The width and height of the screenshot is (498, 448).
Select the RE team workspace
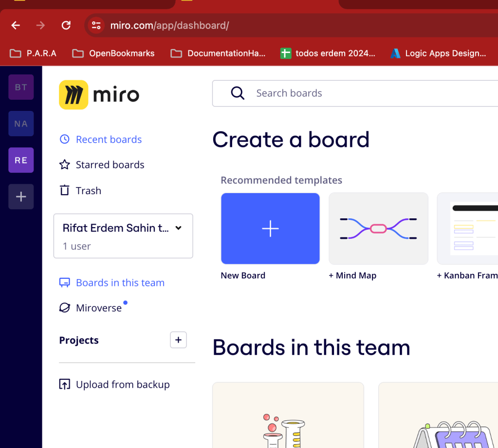point(21,160)
